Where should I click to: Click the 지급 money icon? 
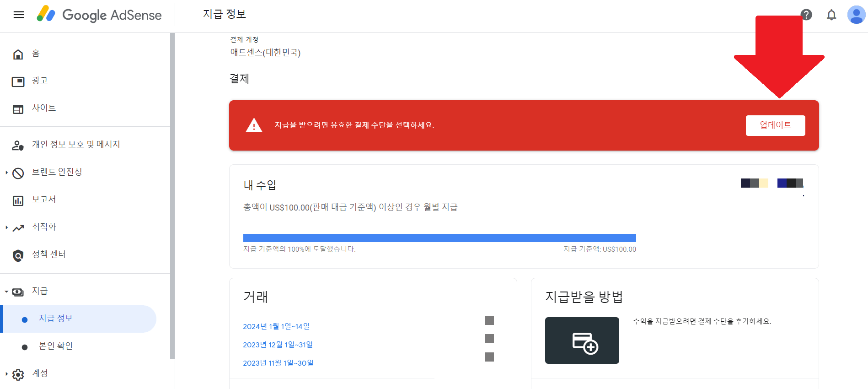coord(18,292)
